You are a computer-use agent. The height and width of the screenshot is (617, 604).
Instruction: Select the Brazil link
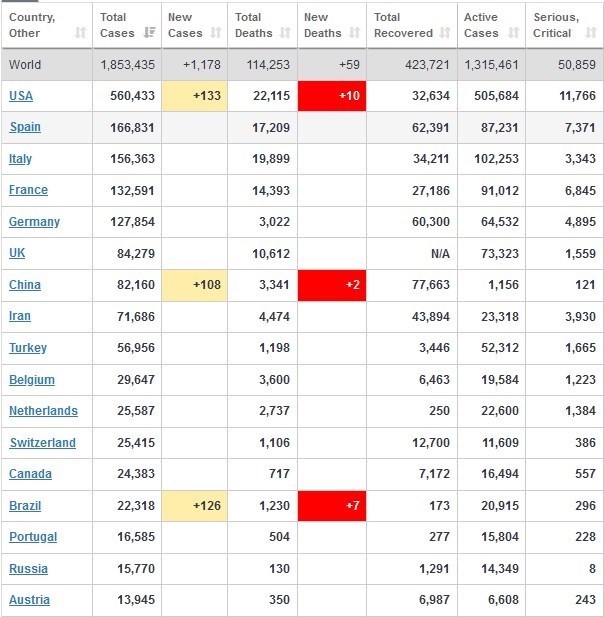tap(26, 506)
